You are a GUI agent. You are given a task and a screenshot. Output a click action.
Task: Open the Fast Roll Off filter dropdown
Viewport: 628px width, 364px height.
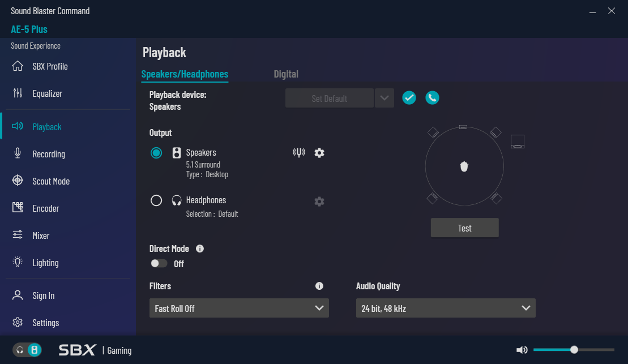(x=239, y=308)
